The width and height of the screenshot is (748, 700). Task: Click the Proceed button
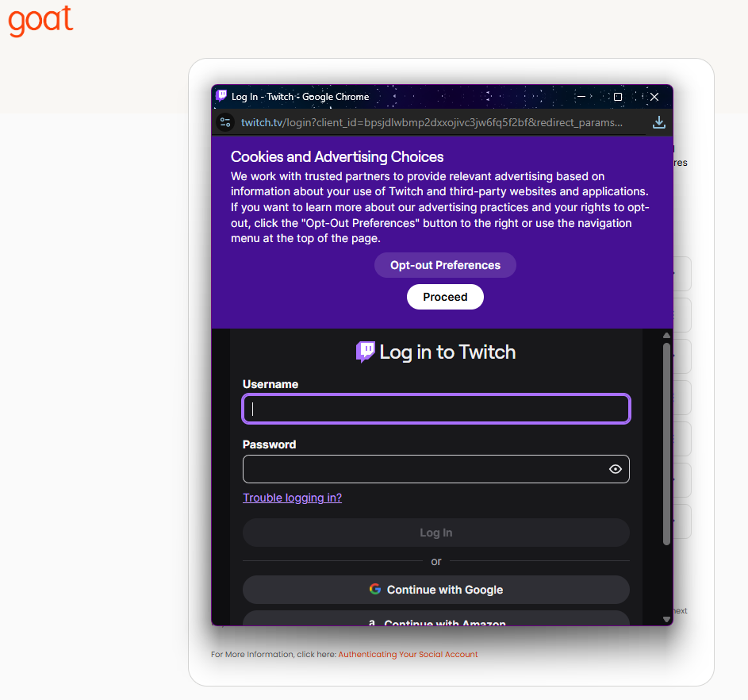click(445, 297)
